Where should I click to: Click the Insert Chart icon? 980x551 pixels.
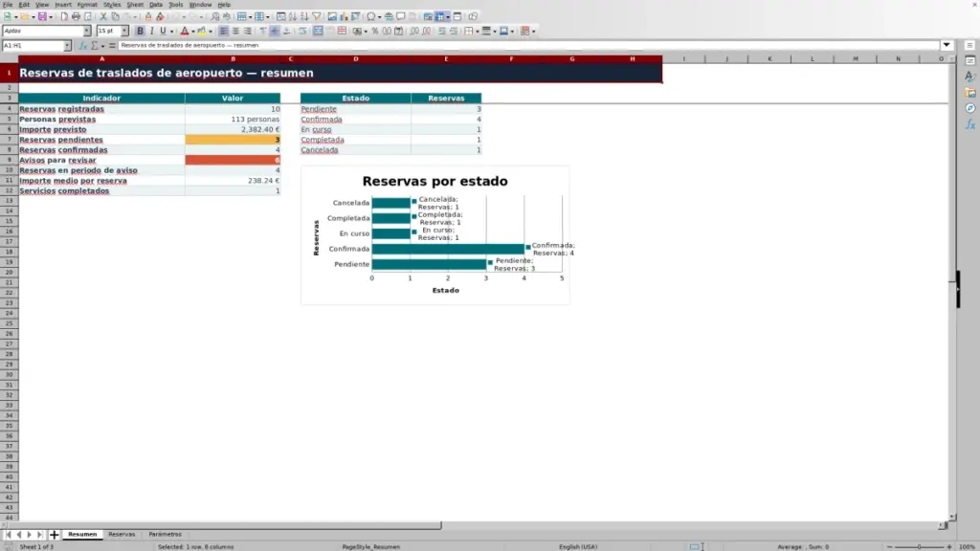point(344,17)
